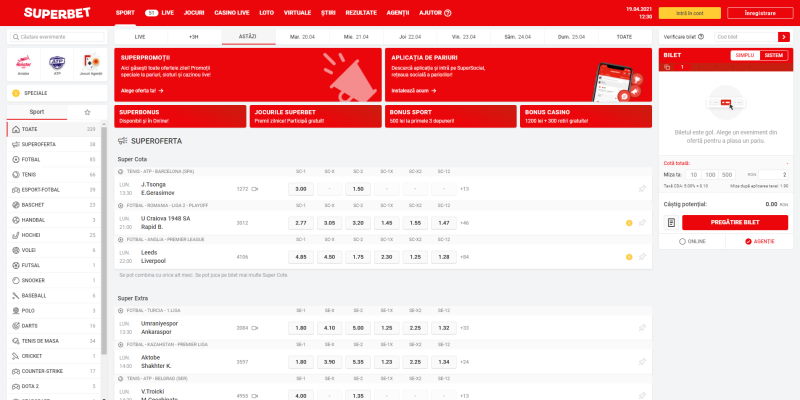Image resolution: width=800 pixels, height=400 pixels.
Task: Open the ATP tournament shortcut
Action: point(57,64)
